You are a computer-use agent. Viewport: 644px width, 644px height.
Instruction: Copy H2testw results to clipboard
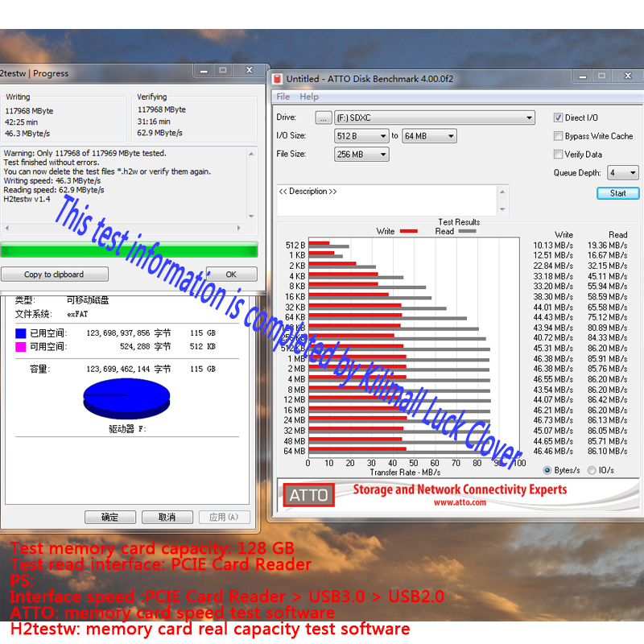pos(54,275)
